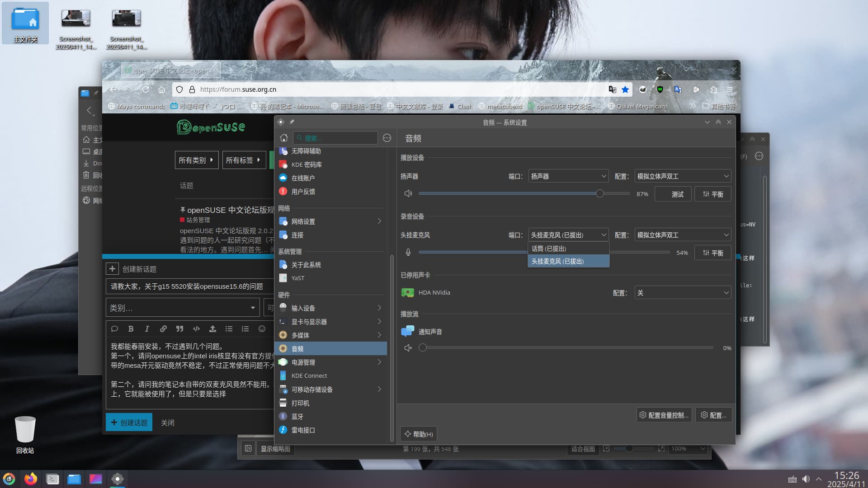Open KDE Connect settings

(x=309, y=375)
